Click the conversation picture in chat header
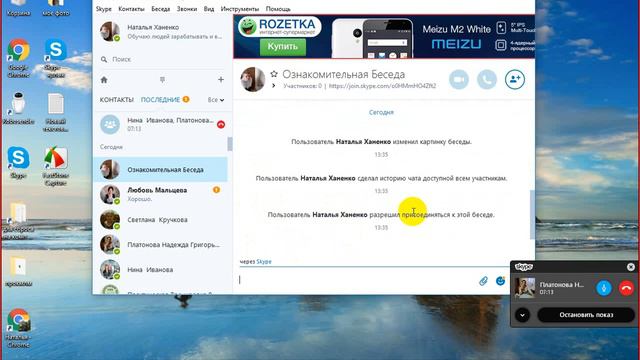Screen dimensions: 640x360 point(252,79)
